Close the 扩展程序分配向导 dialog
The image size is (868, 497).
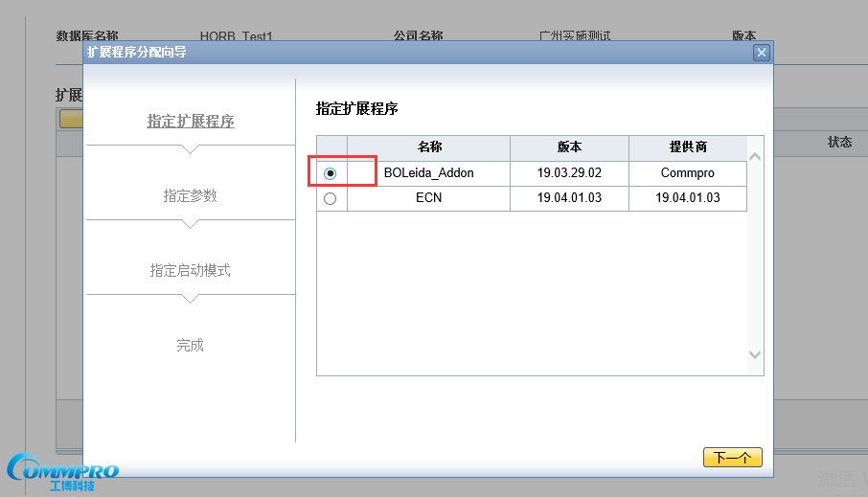coord(761,53)
